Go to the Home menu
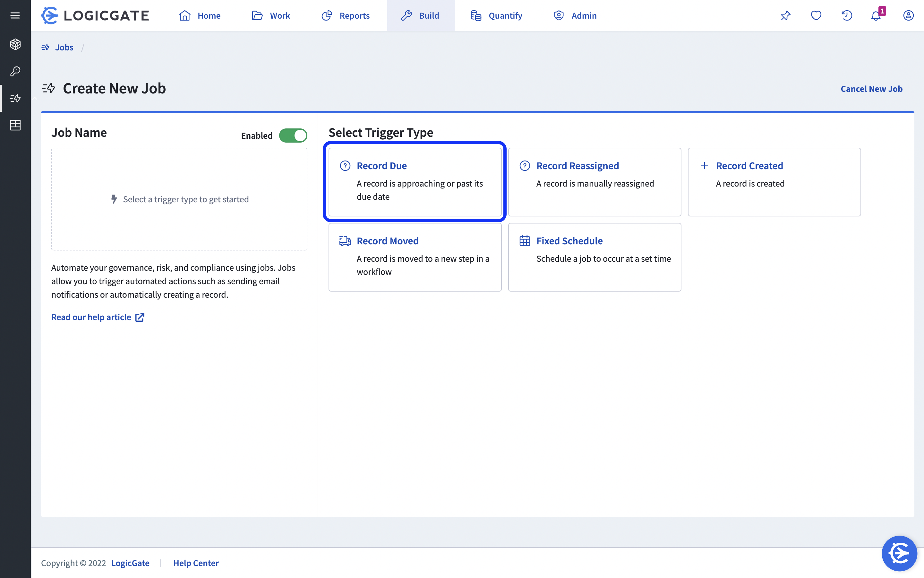924x578 pixels. pyautogui.click(x=200, y=15)
